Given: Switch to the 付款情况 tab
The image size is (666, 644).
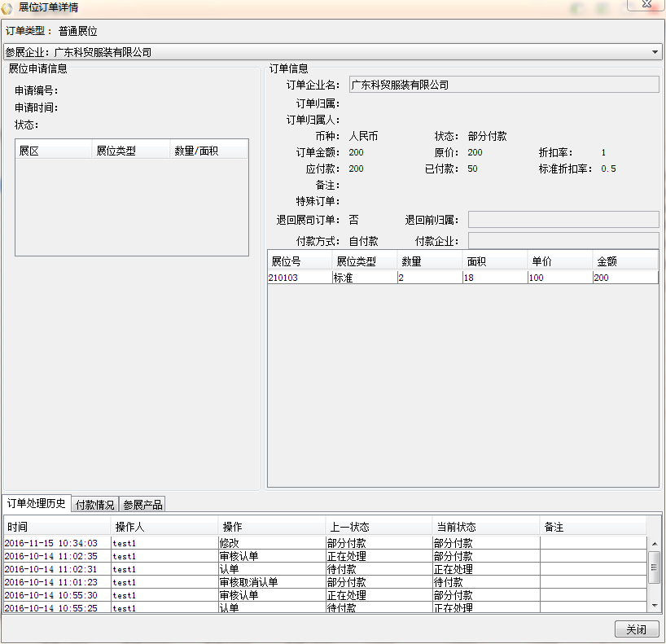Looking at the screenshot, I should (x=94, y=505).
